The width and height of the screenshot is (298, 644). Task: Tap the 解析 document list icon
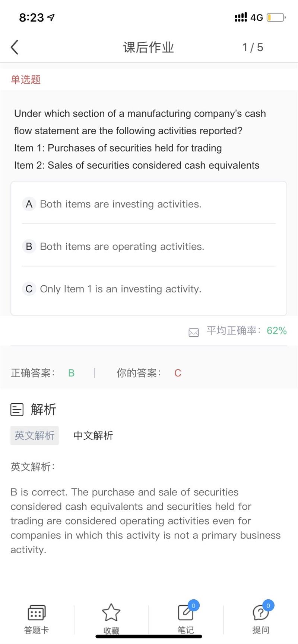(x=17, y=410)
